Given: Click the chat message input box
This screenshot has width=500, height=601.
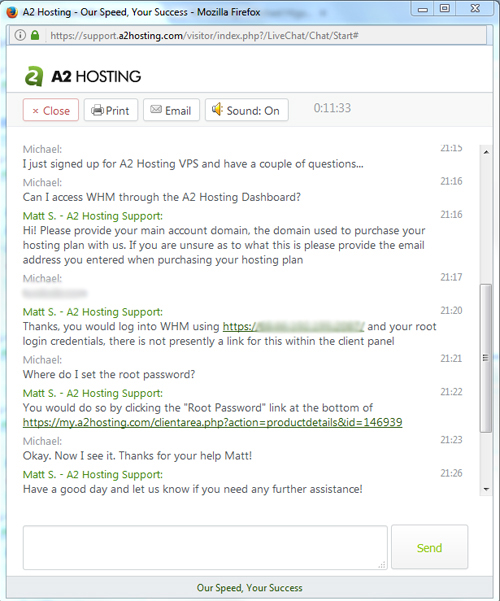Looking at the screenshot, I should [205, 547].
